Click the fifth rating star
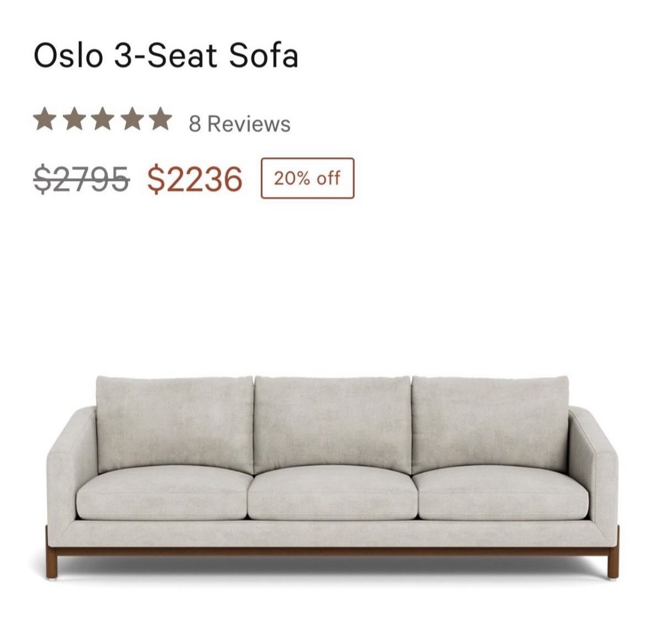The height and width of the screenshot is (644, 665). pyautogui.click(x=160, y=120)
